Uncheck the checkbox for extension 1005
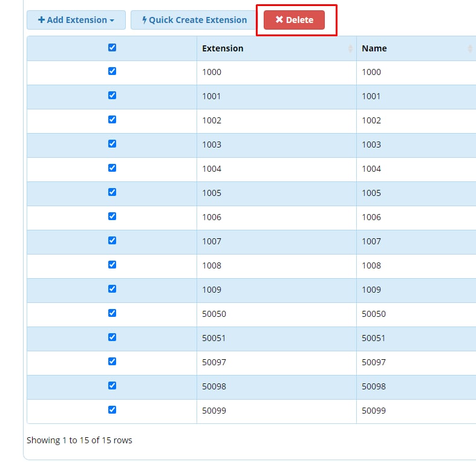The height and width of the screenshot is (462, 476). point(112,192)
